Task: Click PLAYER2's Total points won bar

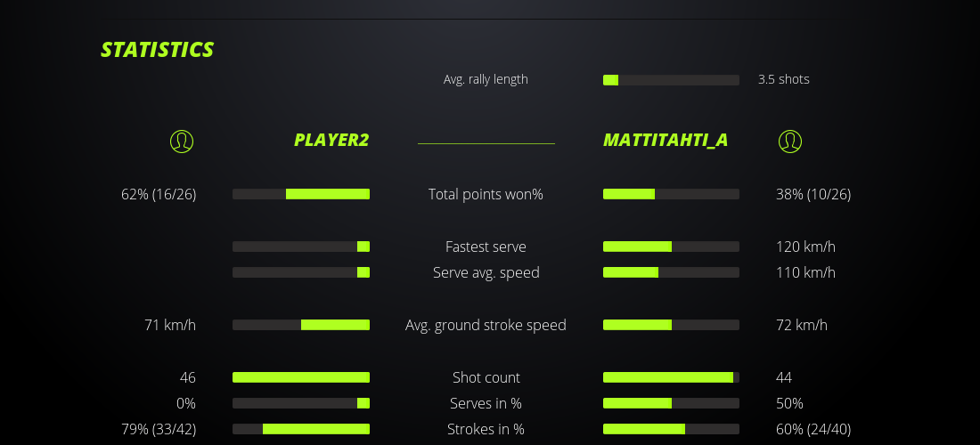Action: click(x=301, y=194)
